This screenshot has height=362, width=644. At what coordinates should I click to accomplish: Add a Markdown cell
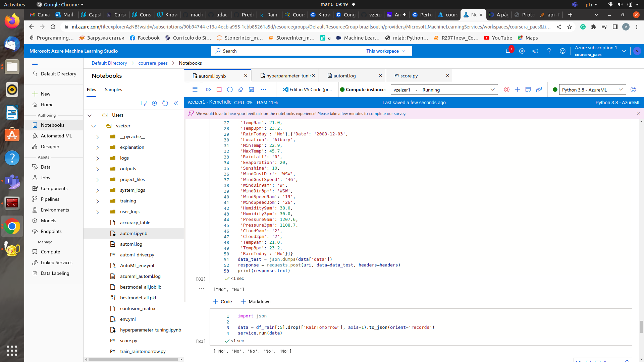click(256, 302)
